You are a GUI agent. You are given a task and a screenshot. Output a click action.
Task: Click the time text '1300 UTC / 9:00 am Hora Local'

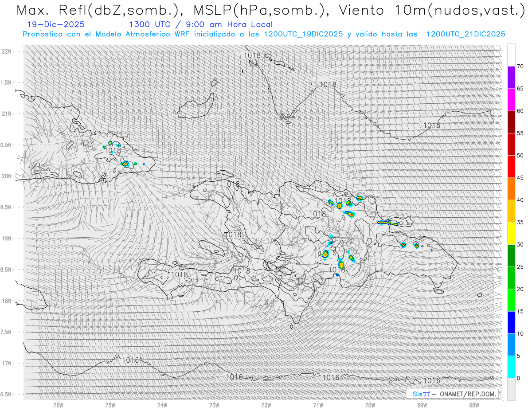pos(201,25)
